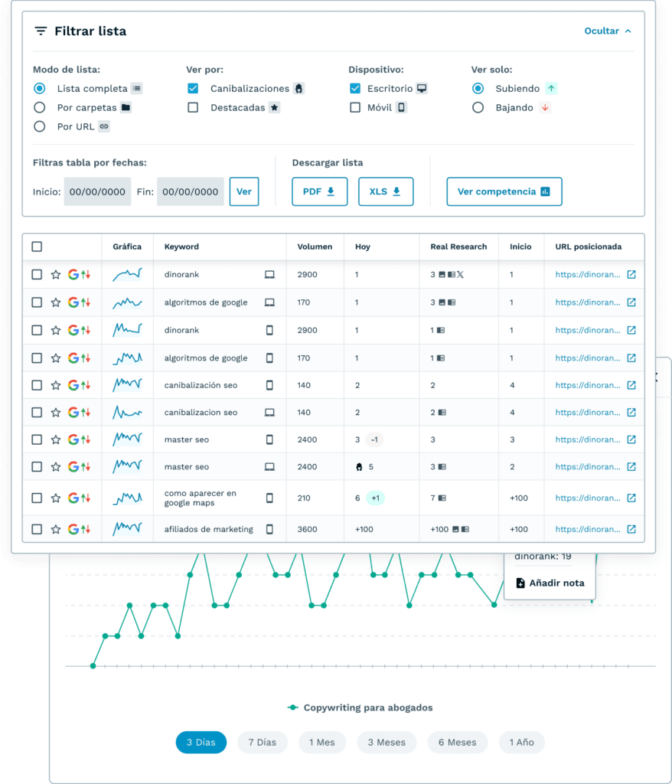
Task: Select the 7 Días range tab
Action: tap(263, 743)
